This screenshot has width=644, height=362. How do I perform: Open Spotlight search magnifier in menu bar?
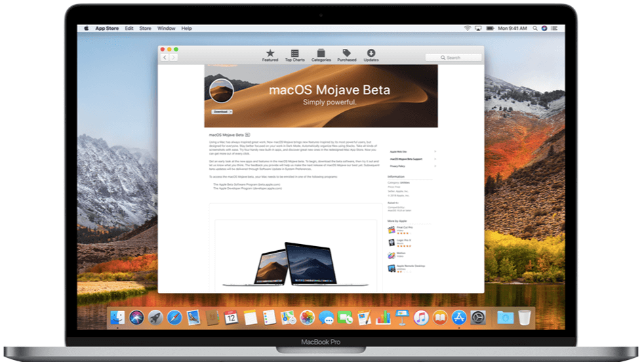[x=535, y=28]
